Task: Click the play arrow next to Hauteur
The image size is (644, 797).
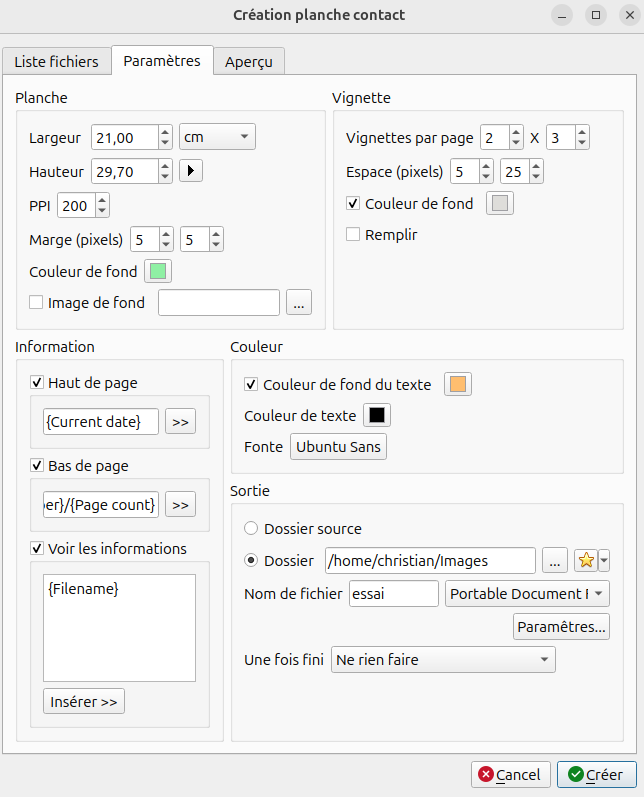Action: tap(191, 171)
